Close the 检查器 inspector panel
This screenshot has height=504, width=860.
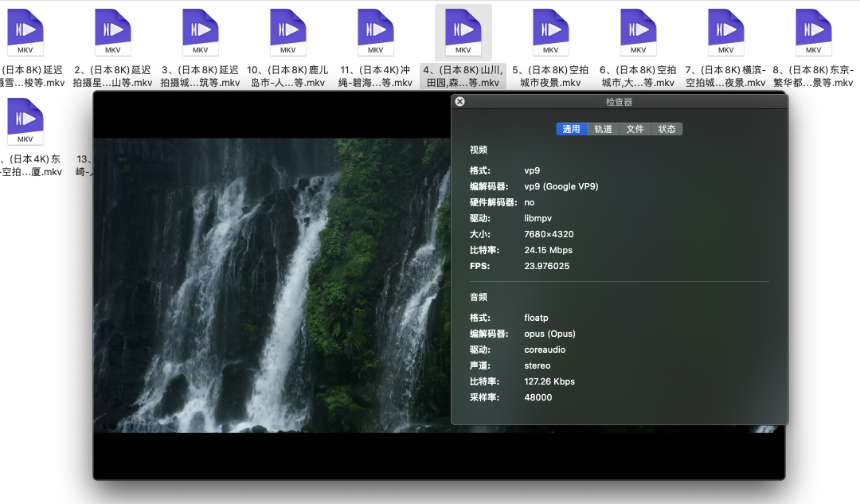coord(459,101)
